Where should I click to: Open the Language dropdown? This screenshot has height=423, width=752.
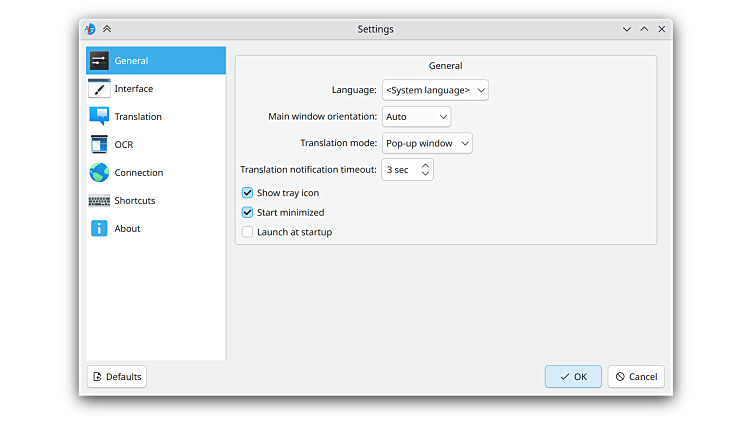click(x=435, y=91)
